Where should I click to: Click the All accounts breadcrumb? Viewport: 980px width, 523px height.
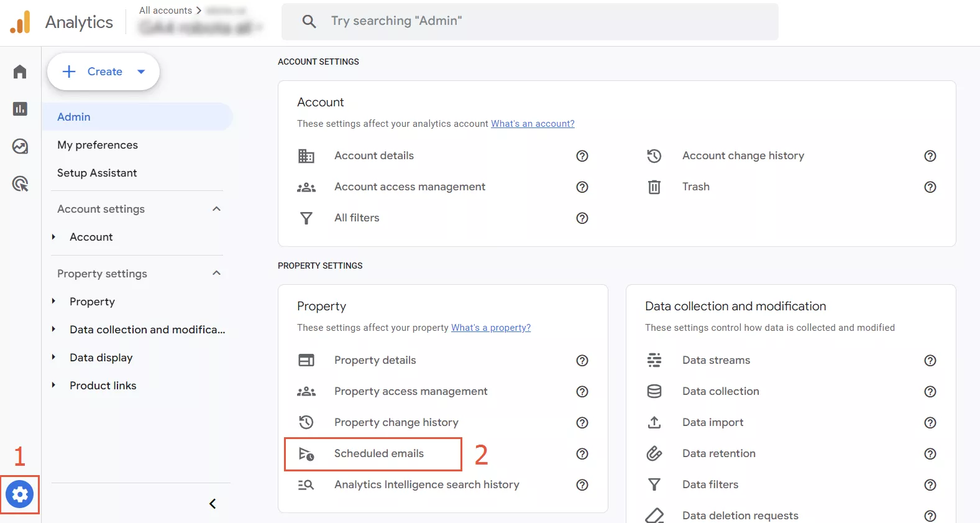(165, 11)
